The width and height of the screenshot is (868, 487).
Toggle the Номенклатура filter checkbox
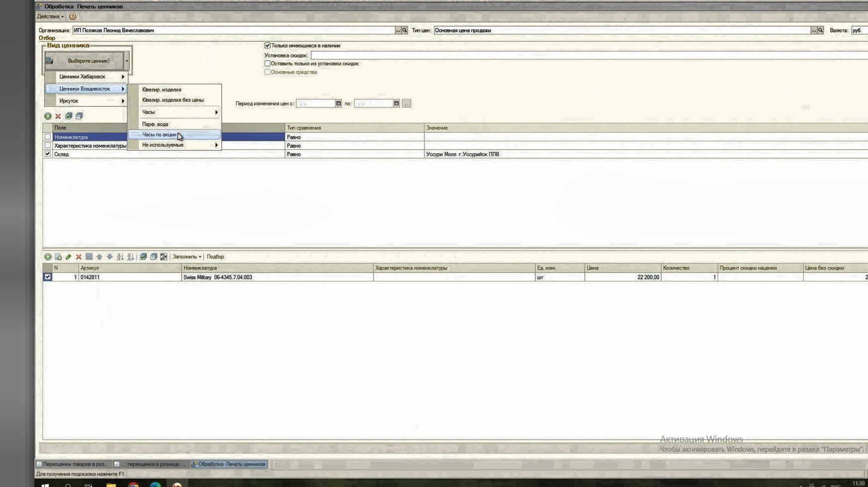47,137
